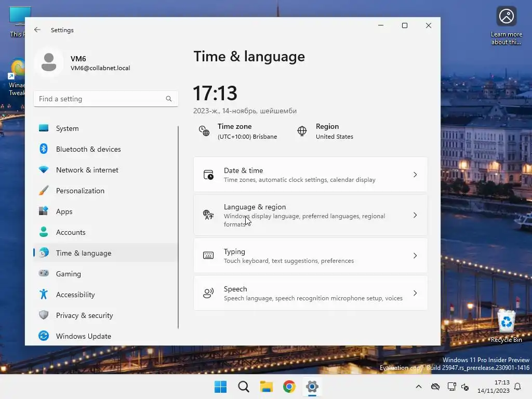Image resolution: width=532 pixels, height=399 pixels.
Task: Select System in settings sidebar
Action: tap(105, 128)
